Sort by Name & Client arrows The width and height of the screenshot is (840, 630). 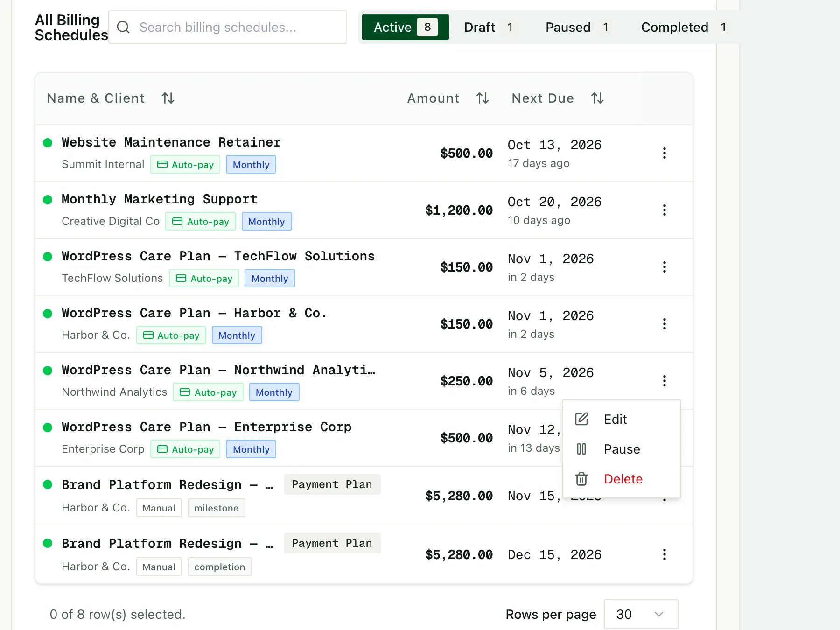point(168,98)
